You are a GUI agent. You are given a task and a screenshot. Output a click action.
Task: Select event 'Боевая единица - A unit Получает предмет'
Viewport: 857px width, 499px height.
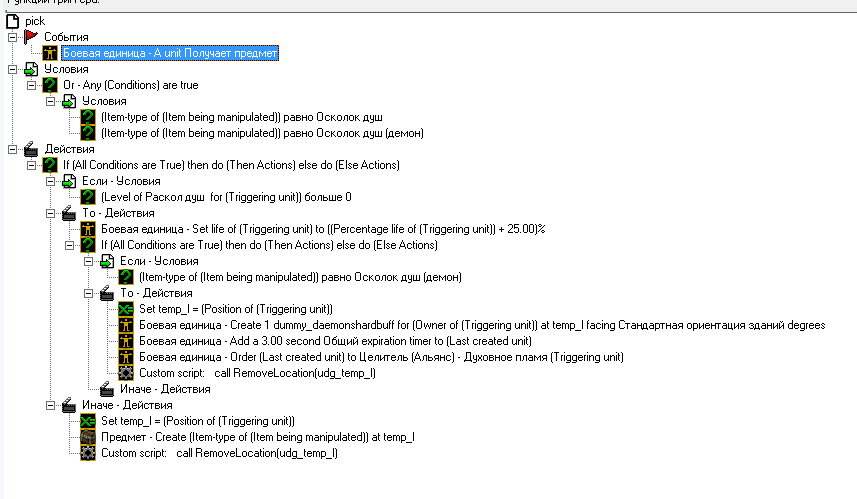pyautogui.click(x=170, y=53)
